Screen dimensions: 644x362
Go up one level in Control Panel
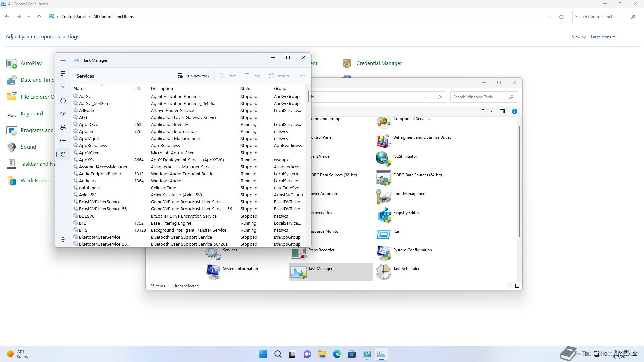point(39,17)
